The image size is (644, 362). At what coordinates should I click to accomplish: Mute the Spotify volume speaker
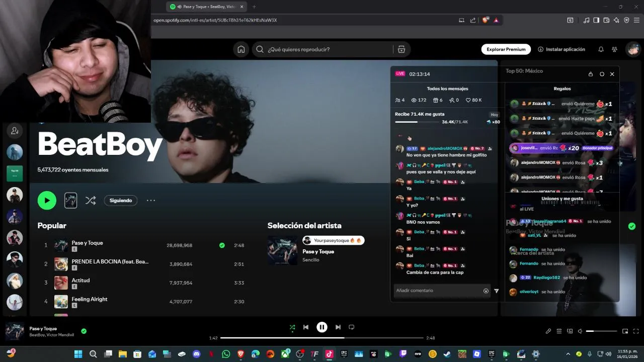(x=580, y=331)
